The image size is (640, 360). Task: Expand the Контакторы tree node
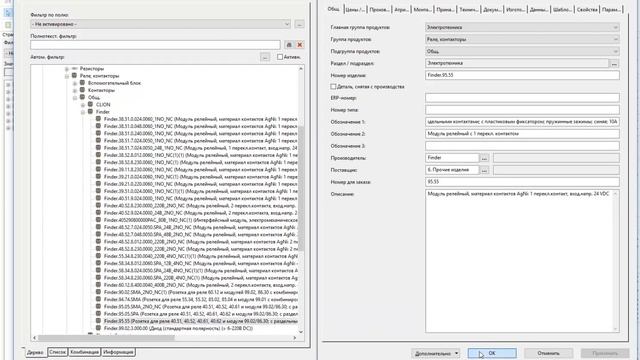coord(75,90)
